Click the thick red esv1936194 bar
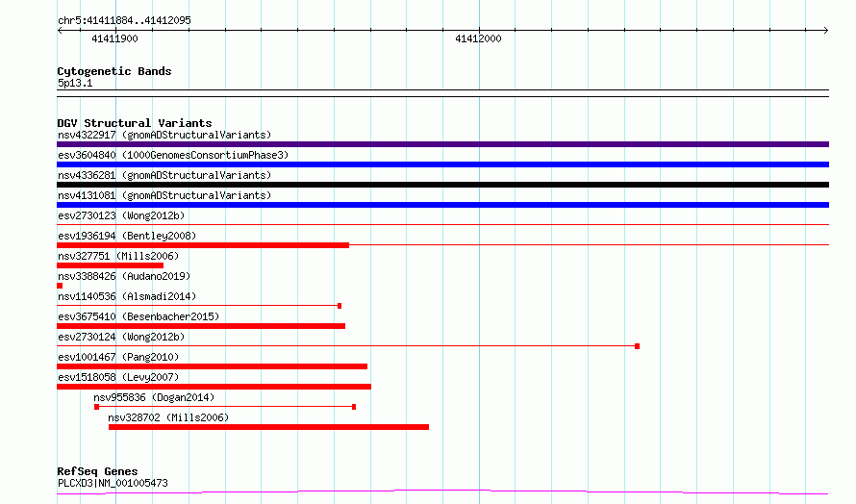 coord(203,245)
